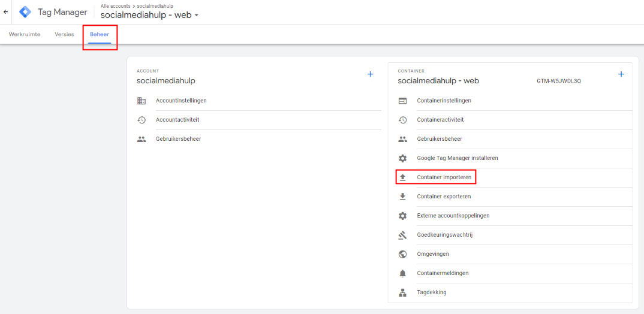Switch to the Werkruimte tab
The image size is (644, 314).
coord(25,34)
